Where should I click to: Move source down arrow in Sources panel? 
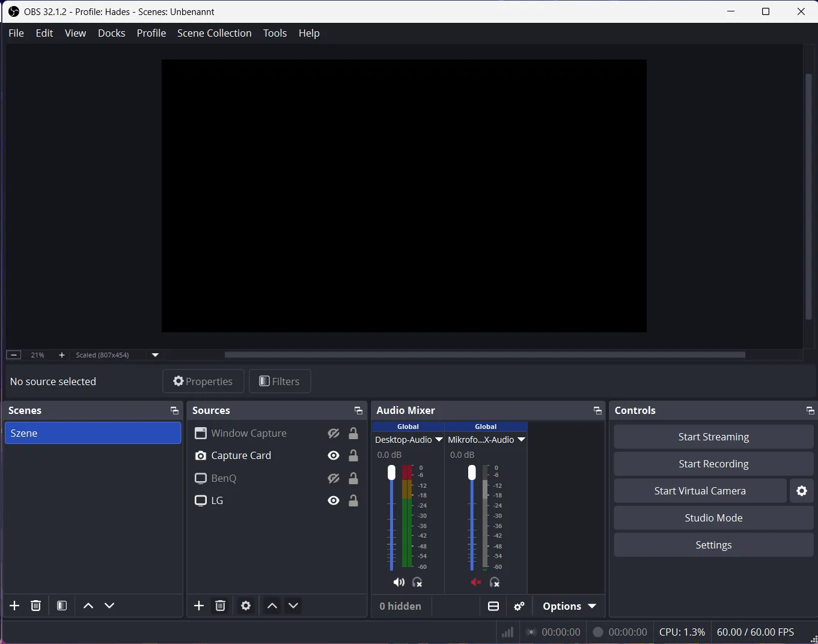(293, 606)
